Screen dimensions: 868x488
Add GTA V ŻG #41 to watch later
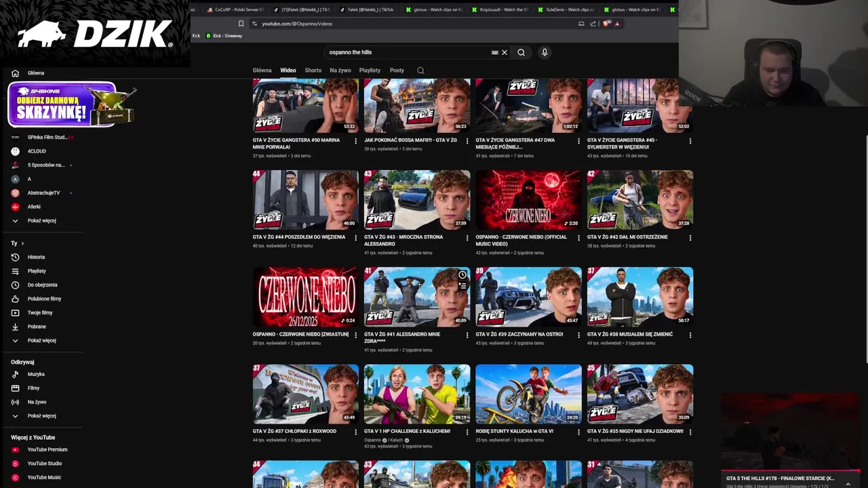[x=462, y=275]
